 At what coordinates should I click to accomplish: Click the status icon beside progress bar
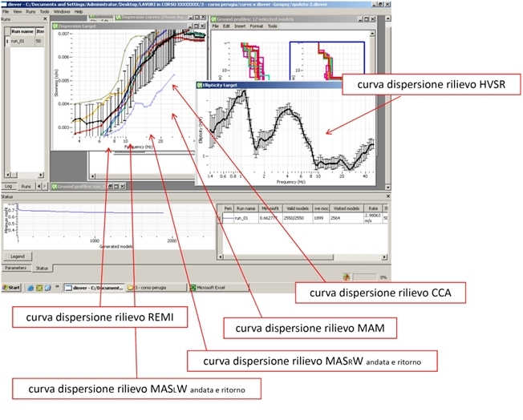[347, 277]
